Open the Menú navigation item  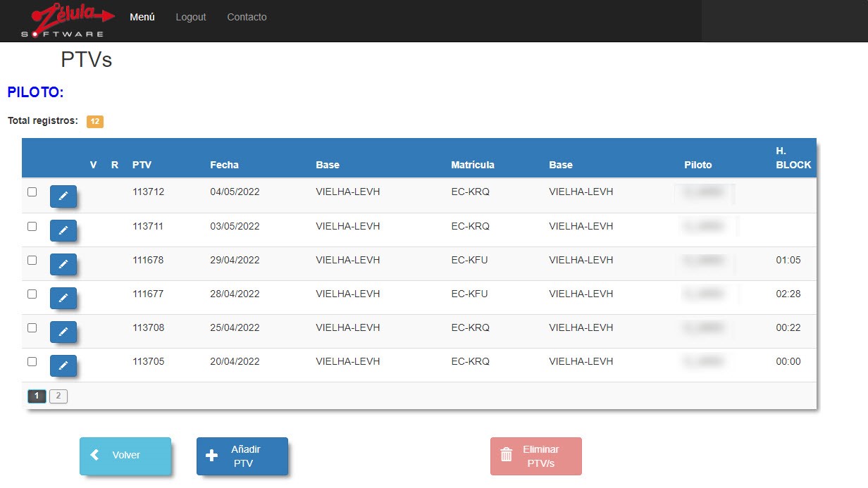point(142,17)
